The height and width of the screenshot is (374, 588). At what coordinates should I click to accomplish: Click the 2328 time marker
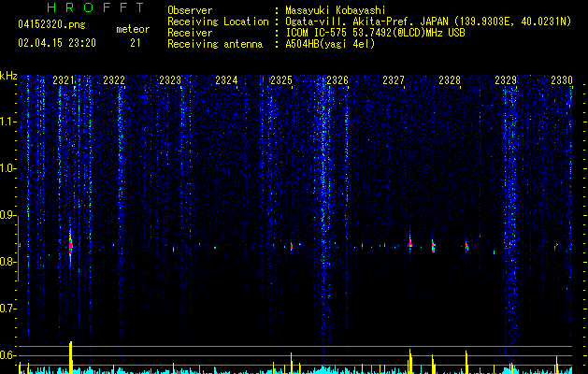click(450, 79)
